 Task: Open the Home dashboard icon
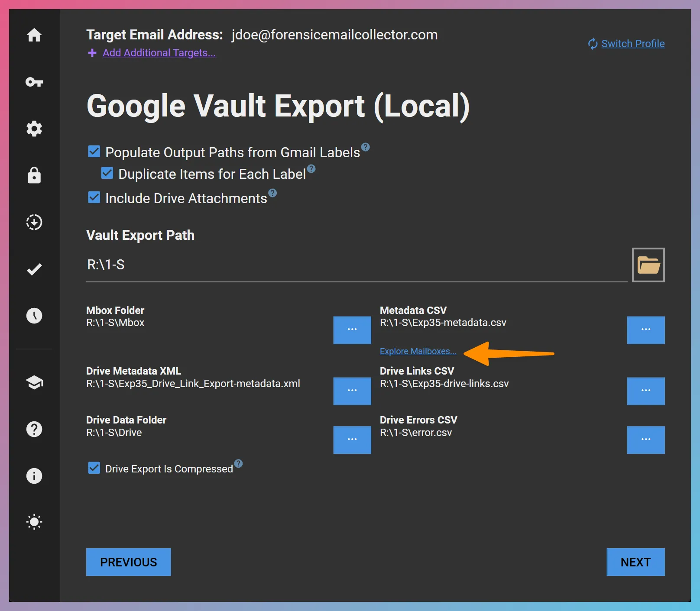pyautogui.click(x=34, y=36)
